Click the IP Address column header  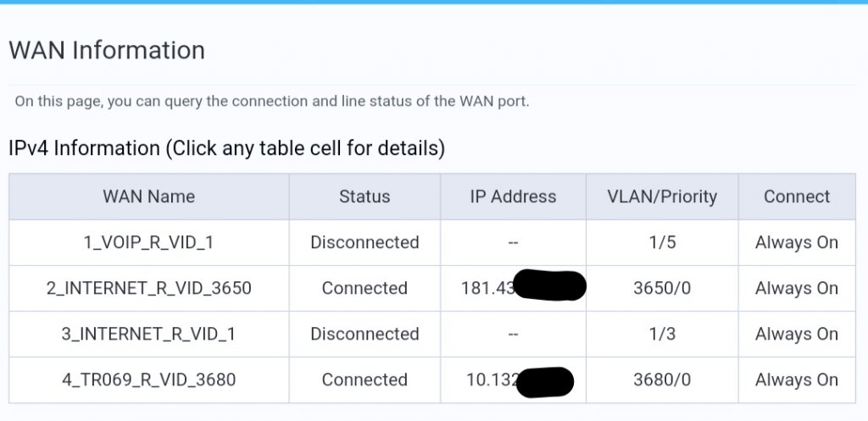click(513, 197)
